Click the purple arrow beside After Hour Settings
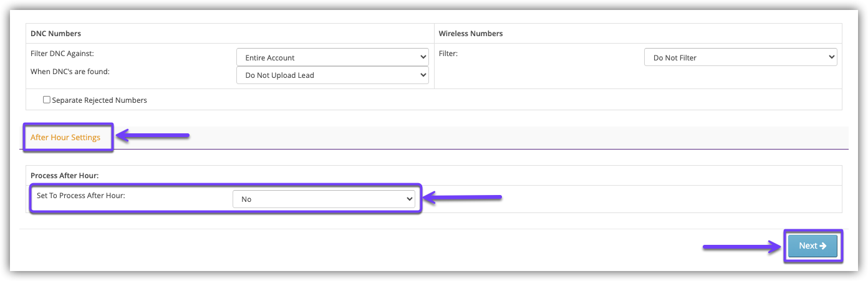This screenshot has height=281, width=868. pyautogui.click(x=153, y=135)
